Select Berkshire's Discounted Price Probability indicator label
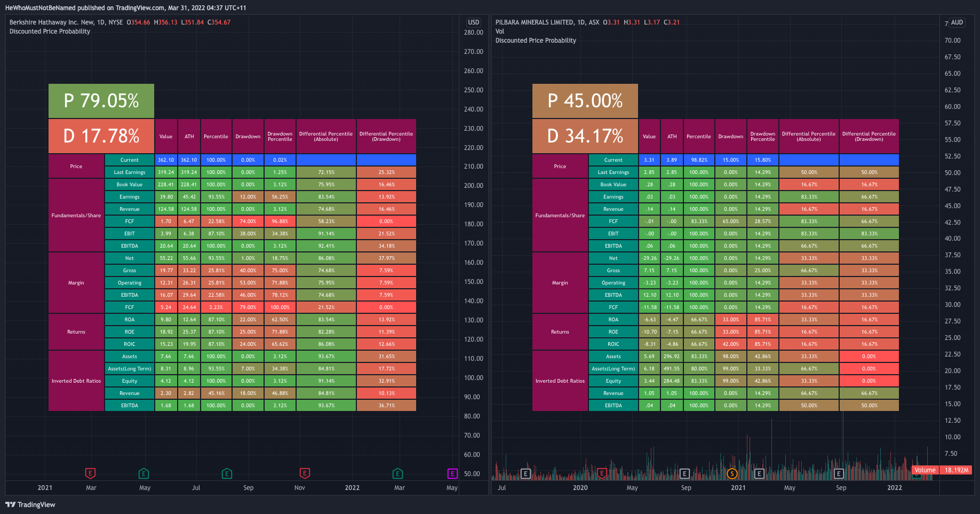The height and width of the screenshot is (514, 980). (x=50, y=31)
